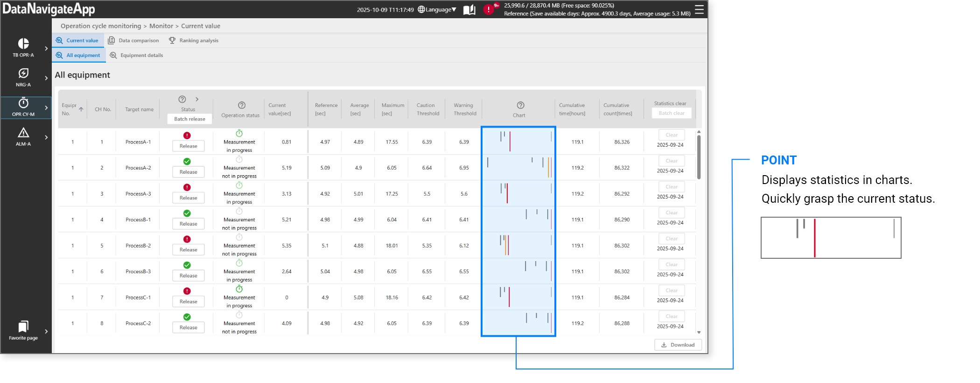Image resolution: width=980 pixels, height=383 pixels.
Task: Sort by Equipment No. column arrow
Action: coord(81,109)
